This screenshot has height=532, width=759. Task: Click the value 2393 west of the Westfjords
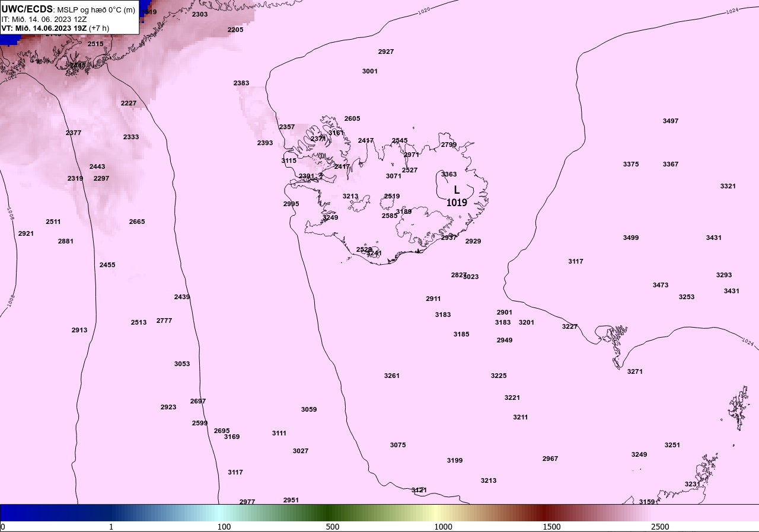[265, 143]
